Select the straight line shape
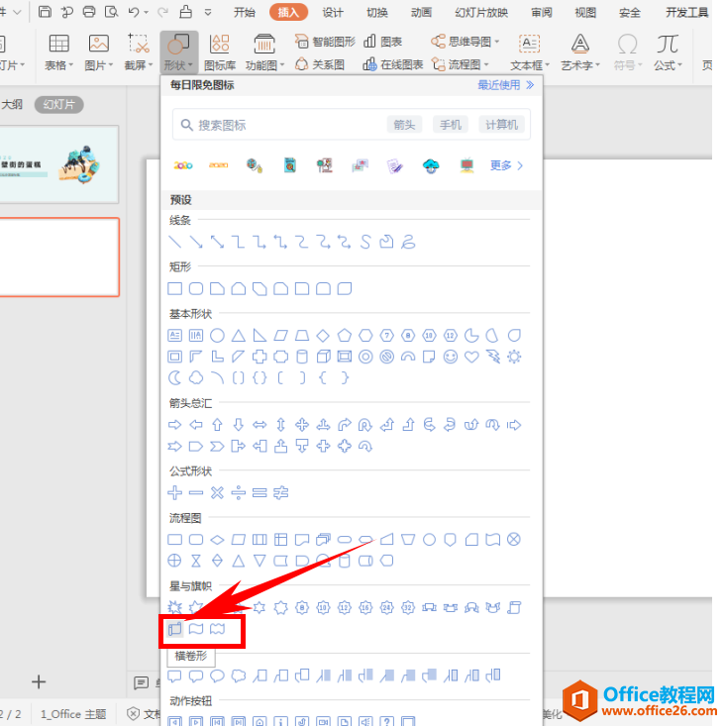 (174, 242)
